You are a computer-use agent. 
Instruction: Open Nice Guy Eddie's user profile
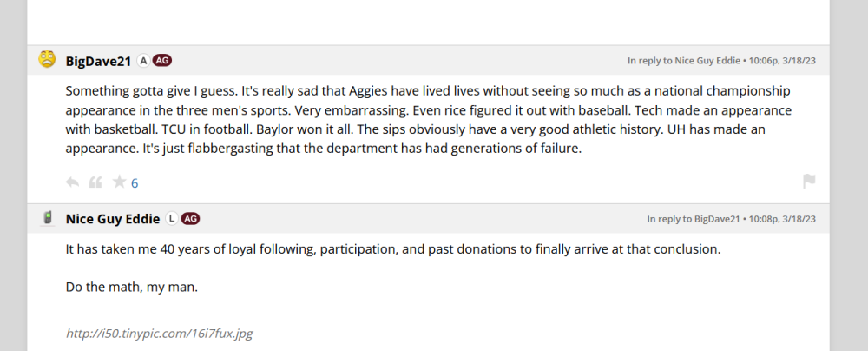113,219
